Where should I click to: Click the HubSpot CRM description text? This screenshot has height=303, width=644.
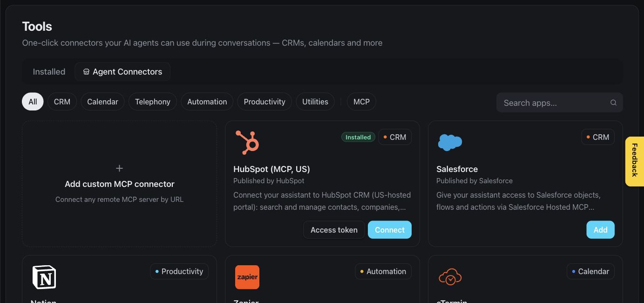click(x=322, y=201)
